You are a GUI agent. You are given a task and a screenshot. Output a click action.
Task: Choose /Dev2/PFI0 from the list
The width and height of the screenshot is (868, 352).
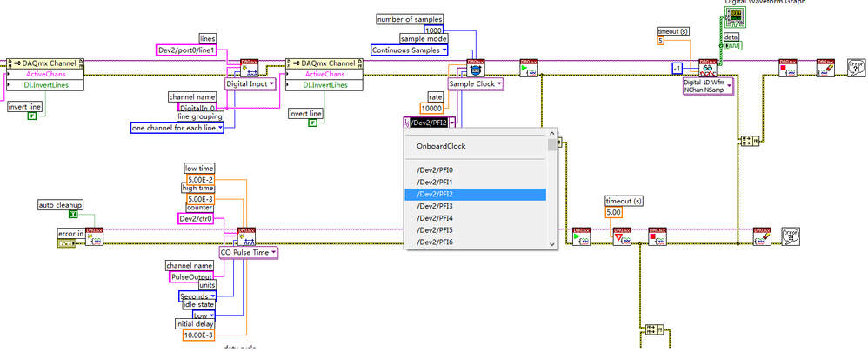(476, 169)
